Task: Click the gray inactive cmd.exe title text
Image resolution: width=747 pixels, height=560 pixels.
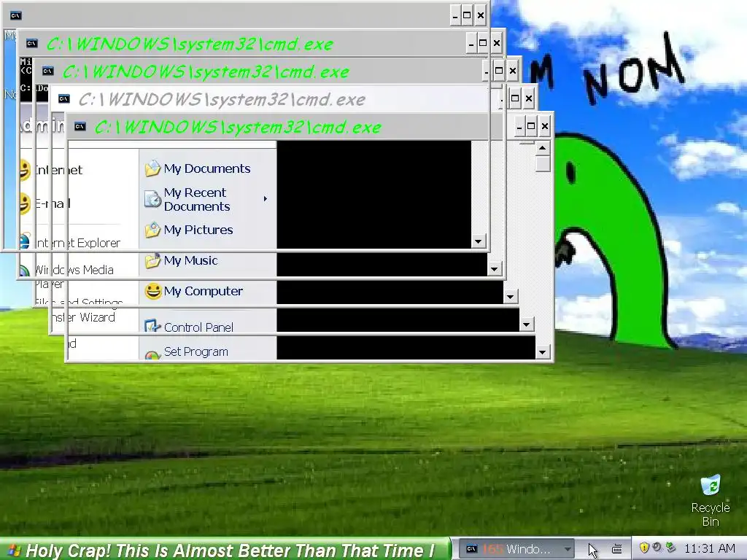Action: tap(222, 99)
